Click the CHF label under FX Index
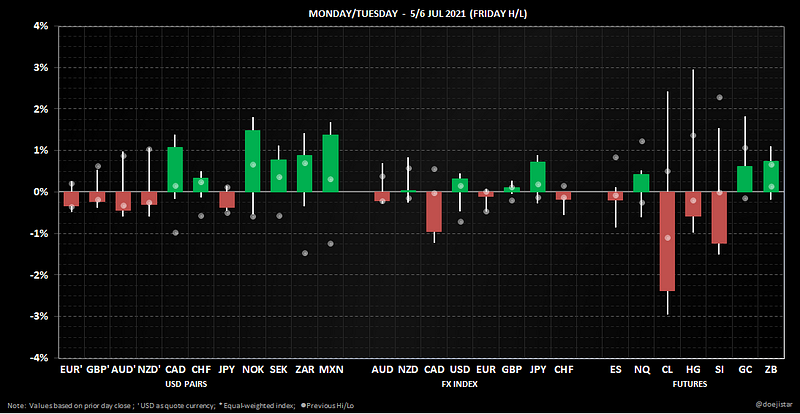This screenshot has width=800, height=414. point(564,369)
